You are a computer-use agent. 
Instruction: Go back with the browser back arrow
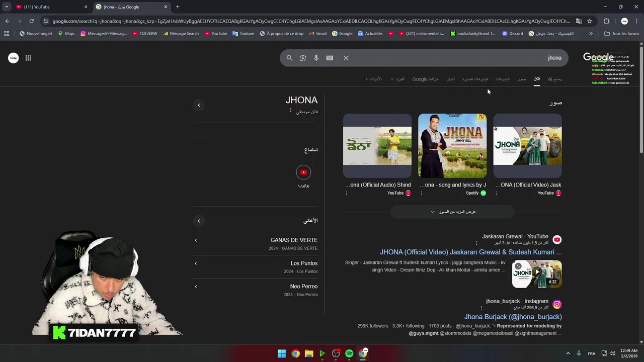tap(7, 21)
